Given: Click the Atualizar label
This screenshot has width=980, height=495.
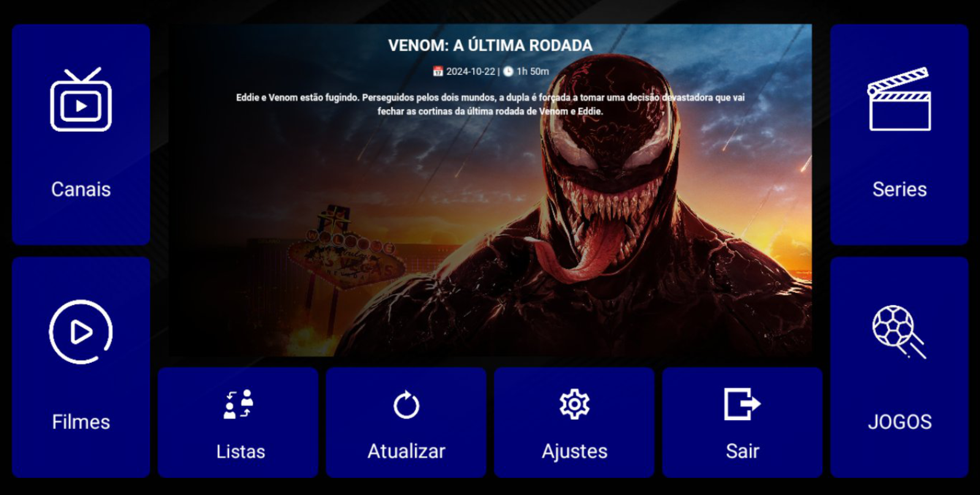Looking at the screenshot, I should pos(406,452).
